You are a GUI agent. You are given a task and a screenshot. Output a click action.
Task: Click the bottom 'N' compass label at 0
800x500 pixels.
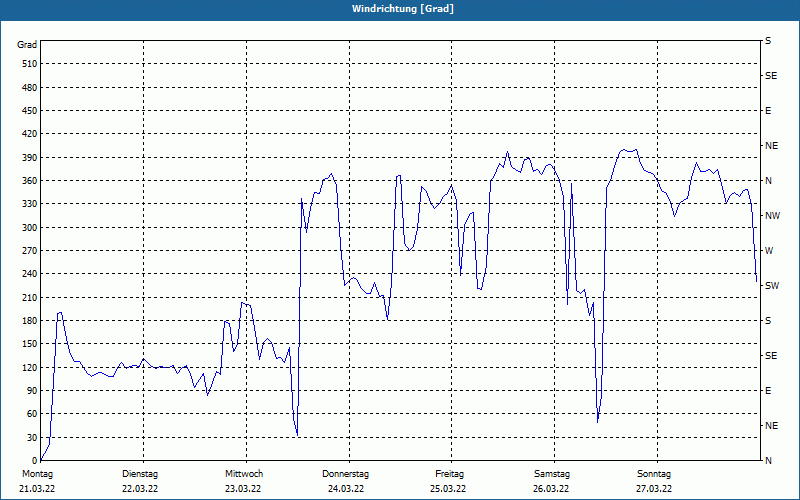(x=769, y=460)
